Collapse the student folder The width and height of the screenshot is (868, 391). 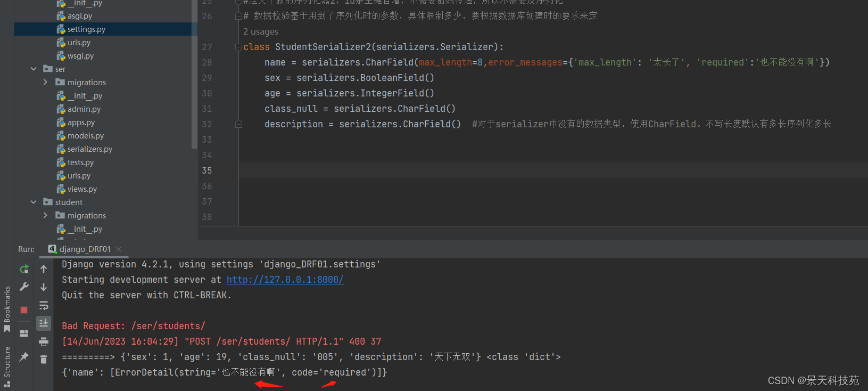click(34, 202)
